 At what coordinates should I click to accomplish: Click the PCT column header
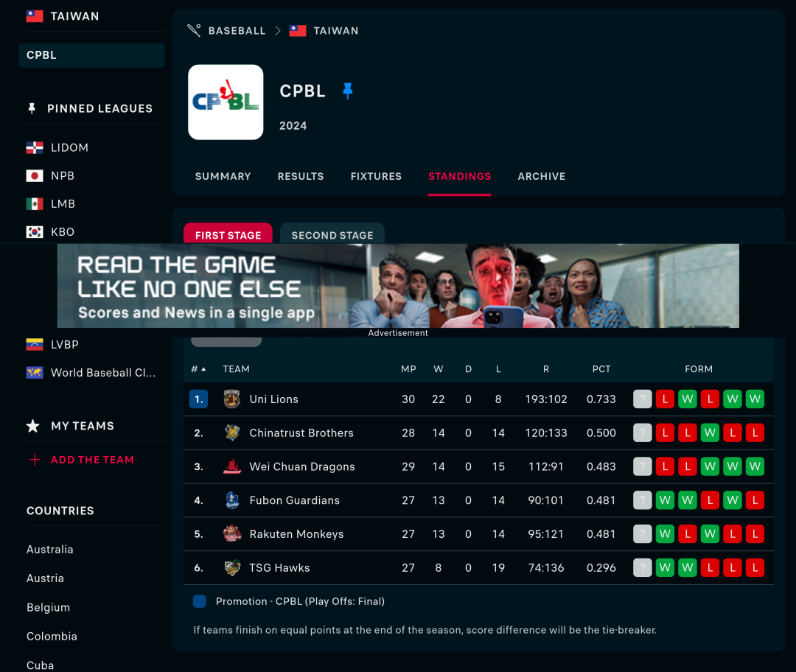click(x=601, y=369)
